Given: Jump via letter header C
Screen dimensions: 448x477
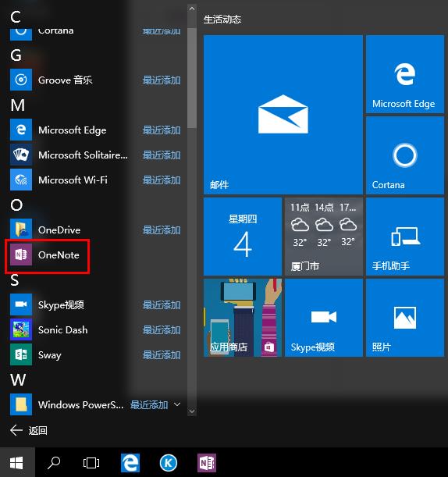Looking at the screenshot, I should coord(16,16).
